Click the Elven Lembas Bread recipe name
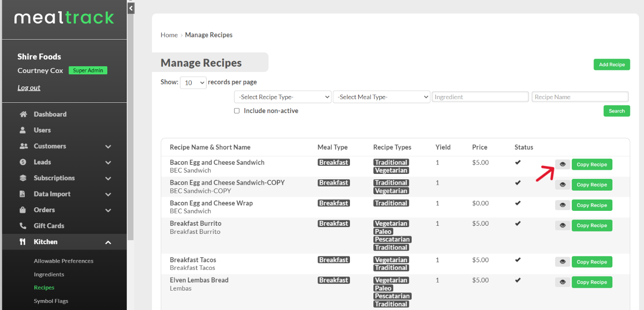644x310 pixels. tap(199, 280)
